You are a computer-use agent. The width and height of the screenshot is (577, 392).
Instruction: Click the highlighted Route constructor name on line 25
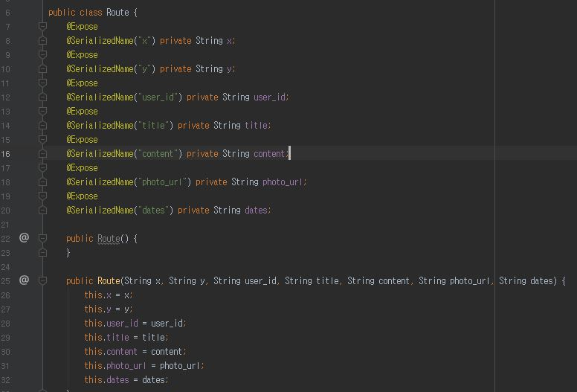[109, 281]
